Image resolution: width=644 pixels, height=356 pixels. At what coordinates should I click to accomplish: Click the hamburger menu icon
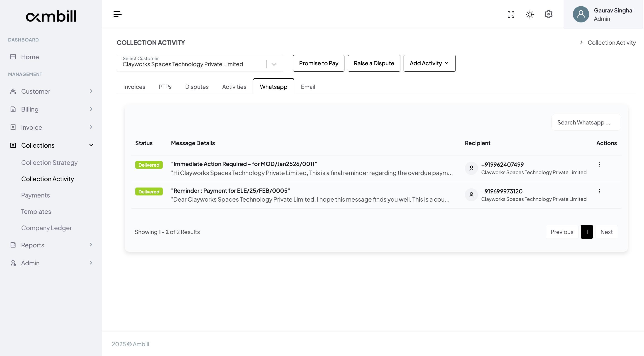coord(117,14)
